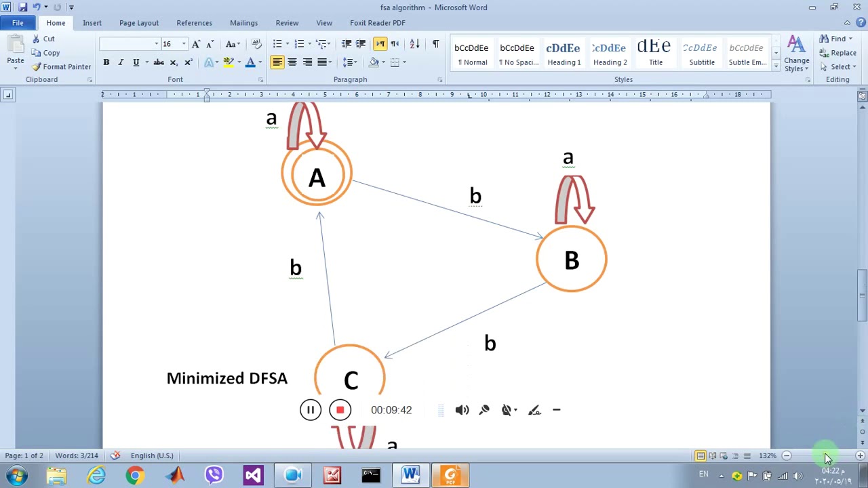
Task: Toggle Right-to-Left text direction
Action: click(x=395, y=44)
